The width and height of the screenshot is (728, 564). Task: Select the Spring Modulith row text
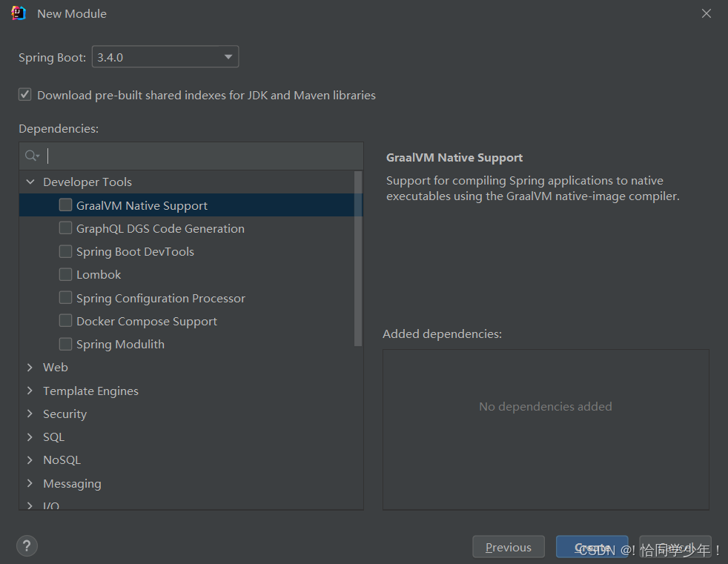pyautogui.click(x=120, y=345)
